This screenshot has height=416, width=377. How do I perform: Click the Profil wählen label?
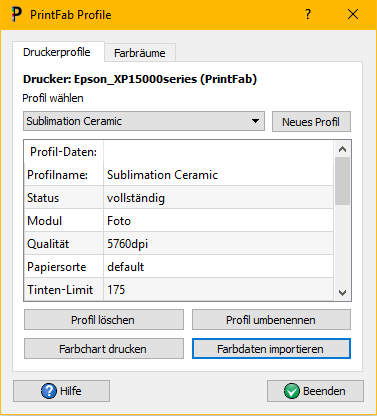pos(53,98)
